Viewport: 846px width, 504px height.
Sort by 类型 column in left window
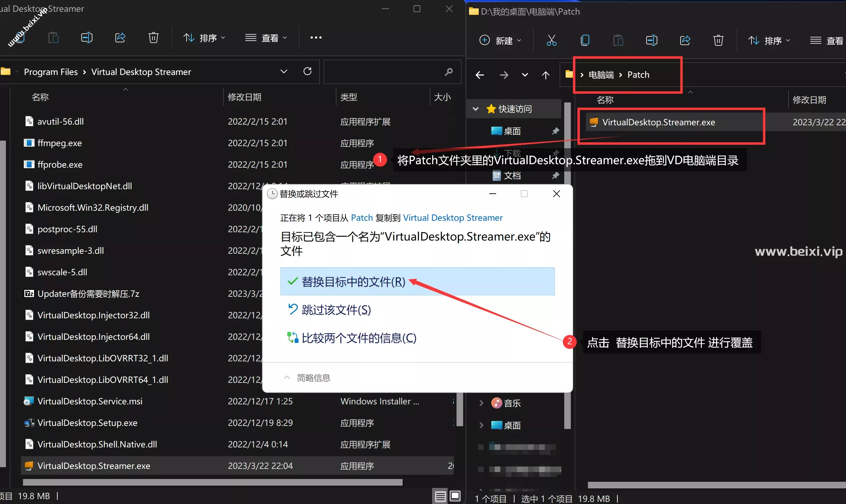(x=348, y=97)
